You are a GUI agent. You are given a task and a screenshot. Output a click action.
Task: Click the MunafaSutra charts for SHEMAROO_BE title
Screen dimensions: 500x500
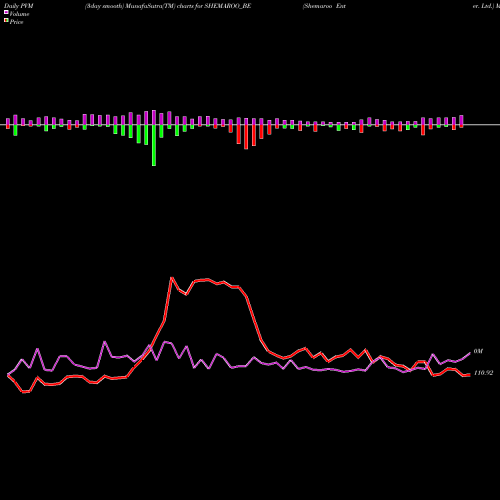[x=168, y=6]
